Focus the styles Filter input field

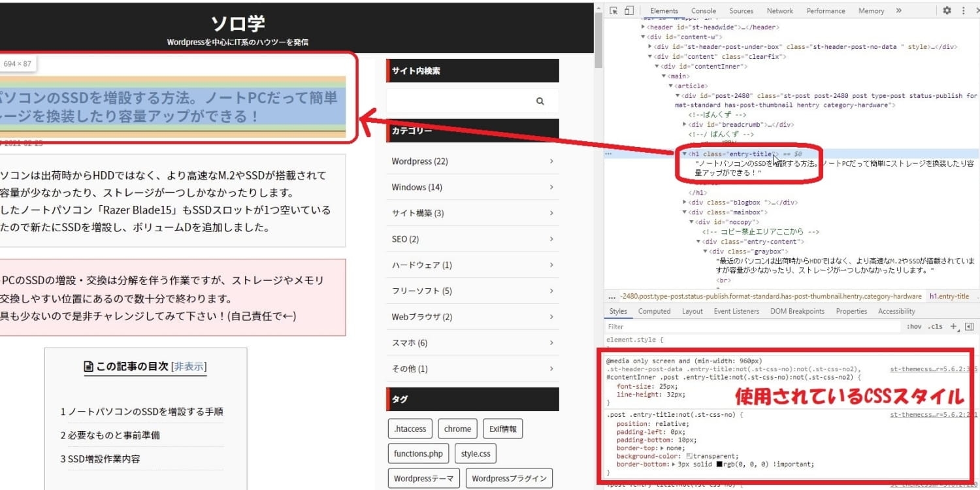751,326
